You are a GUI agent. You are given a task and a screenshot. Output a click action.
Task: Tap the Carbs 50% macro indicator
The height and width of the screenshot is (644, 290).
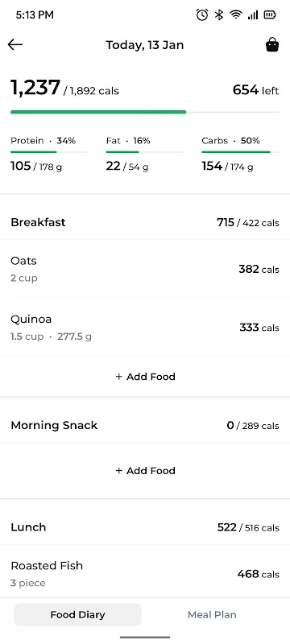240,152
